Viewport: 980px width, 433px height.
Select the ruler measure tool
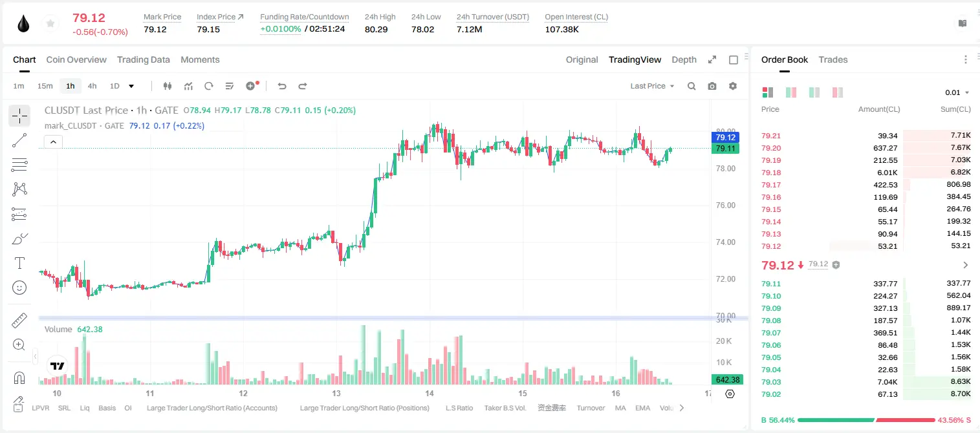pyautogui.click(x=19, y=320)
